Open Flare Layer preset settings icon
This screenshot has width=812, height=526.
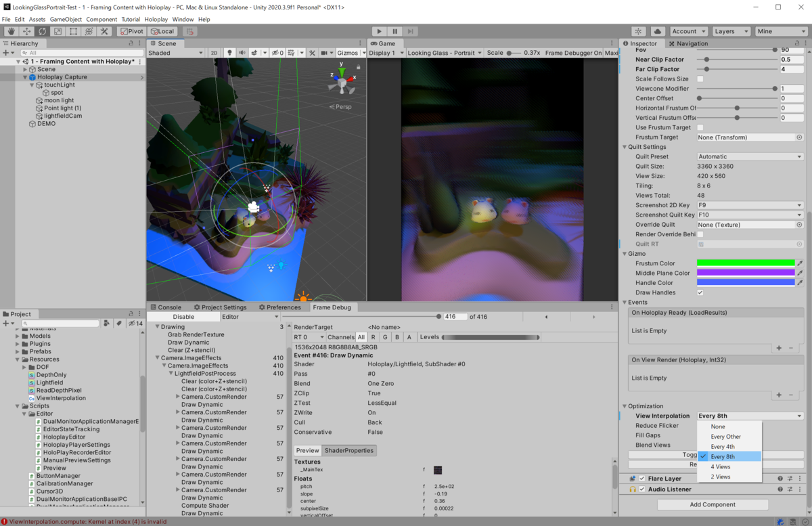coord(790,479)
